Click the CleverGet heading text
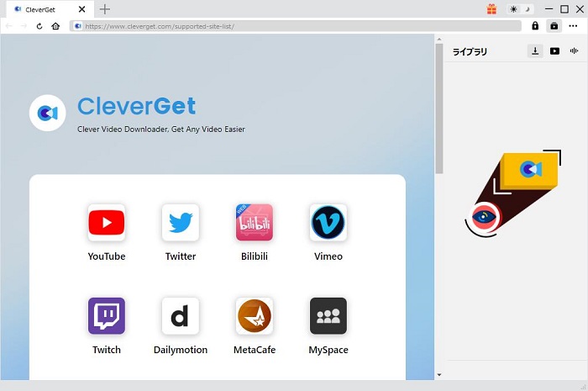The image size is (588, 391). click(x=136, y=106)
